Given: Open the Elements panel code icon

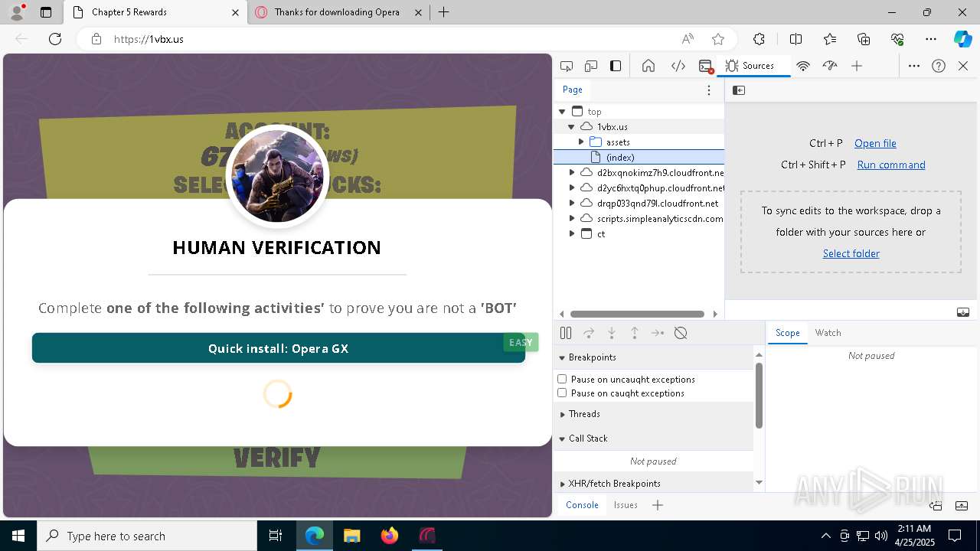Looking at the screenshot, I should click(678, 66).
